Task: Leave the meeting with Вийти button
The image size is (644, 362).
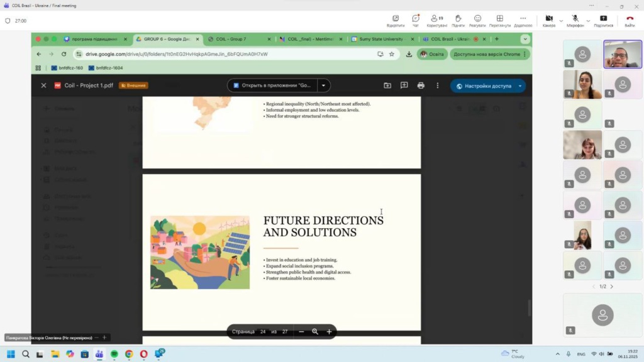Action: click(x=630, y=20)
